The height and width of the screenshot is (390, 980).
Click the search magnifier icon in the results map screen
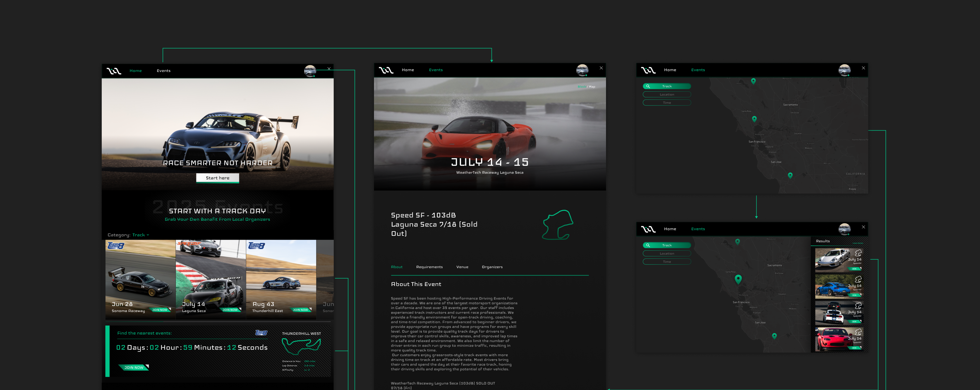pos(648,245)
